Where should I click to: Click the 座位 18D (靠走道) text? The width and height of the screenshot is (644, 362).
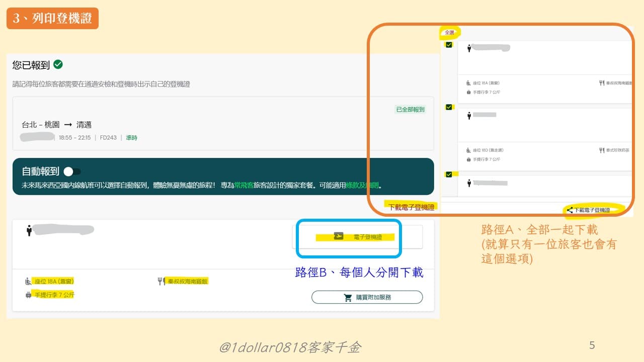[489, 150]
